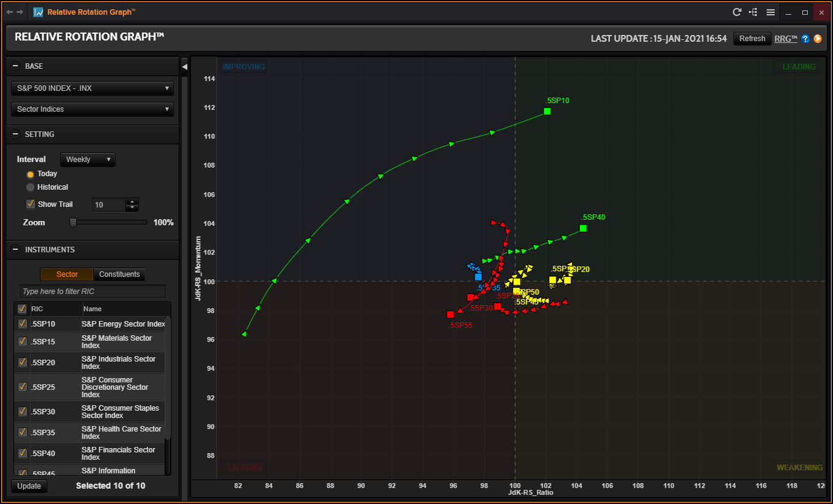Image resolution: width=833 pixels, height=504 pixels.
Task: Click the back navigation arrow
Action: [x=9, y=12]
